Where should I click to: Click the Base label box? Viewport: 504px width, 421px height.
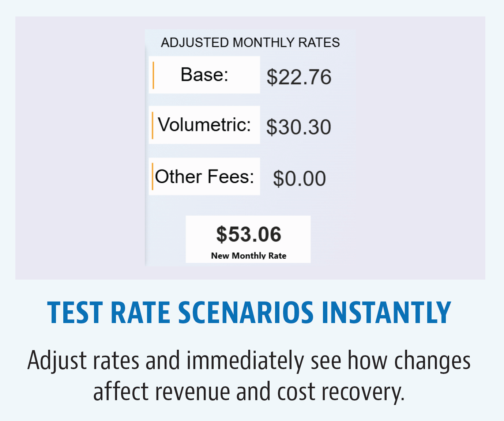(x=204, y=75)
